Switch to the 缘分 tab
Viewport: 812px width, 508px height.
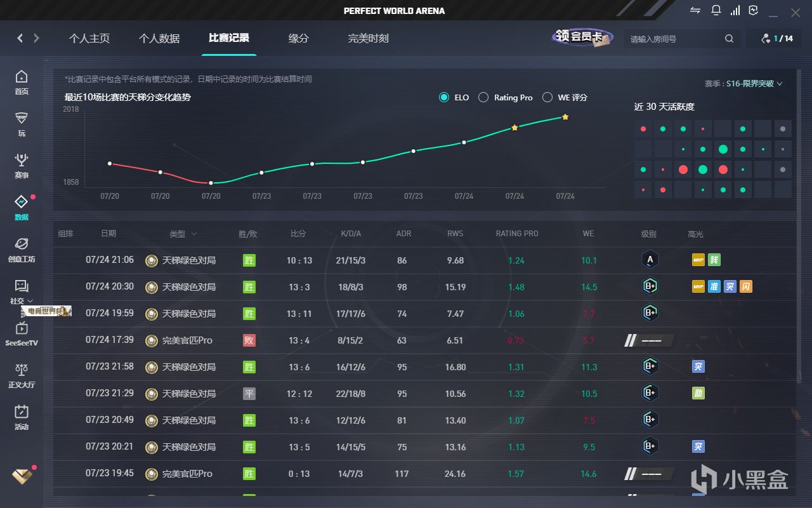(299, 38)
